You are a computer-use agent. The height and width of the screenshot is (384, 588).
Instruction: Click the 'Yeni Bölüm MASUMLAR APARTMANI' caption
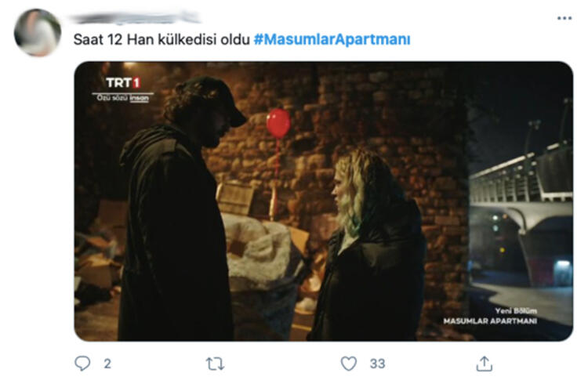(490, 316)
